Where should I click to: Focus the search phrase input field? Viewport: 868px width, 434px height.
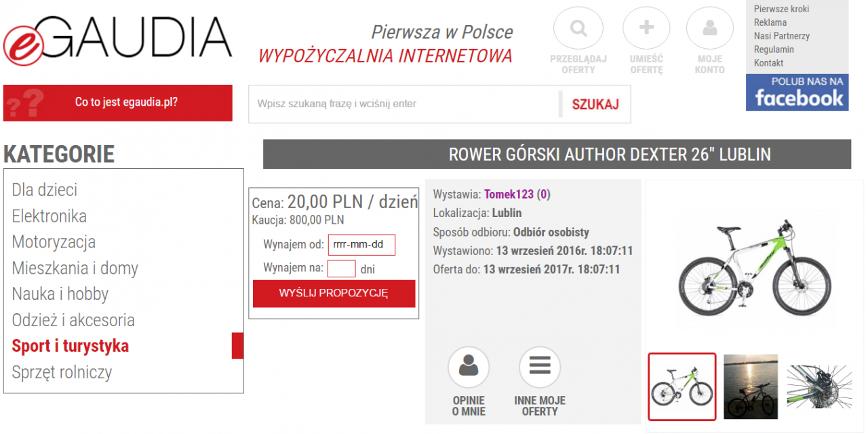point(405,104)
